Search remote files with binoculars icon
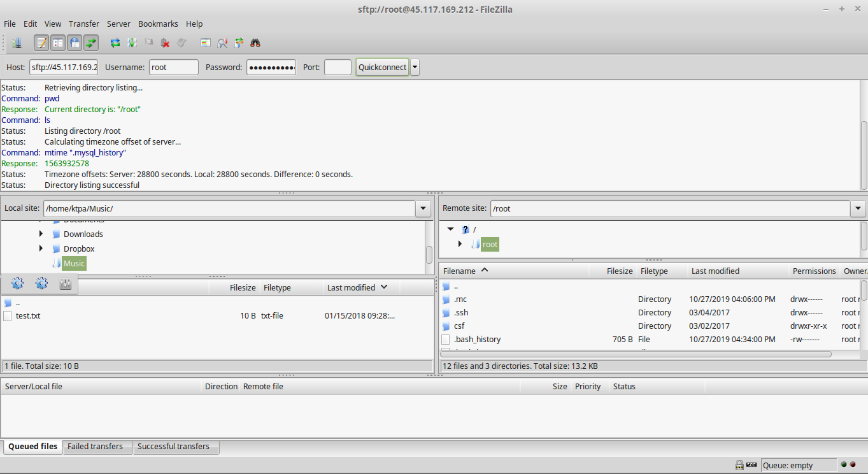This screenshot has height=474, width=868. 255,43
